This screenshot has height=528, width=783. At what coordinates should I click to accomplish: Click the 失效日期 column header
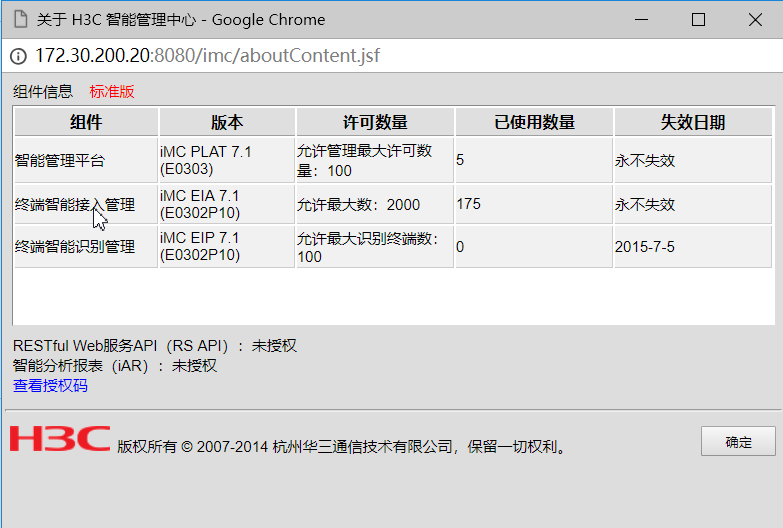(x=693, y=122)
